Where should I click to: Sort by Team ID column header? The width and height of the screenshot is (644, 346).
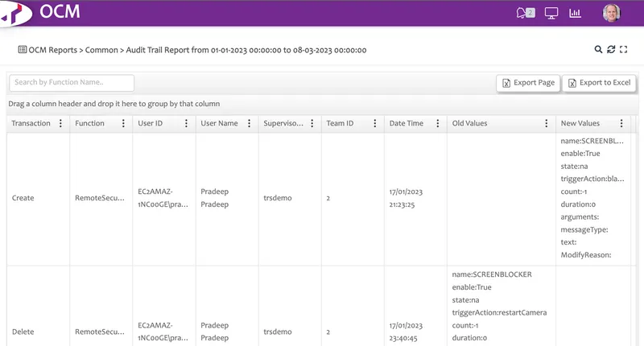coord(340,124)
